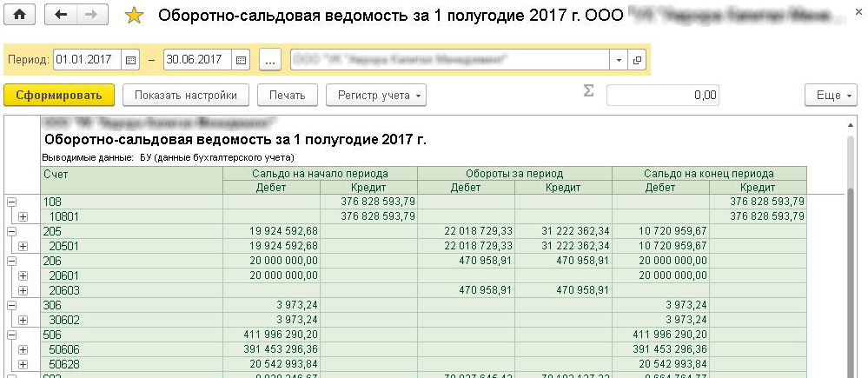This screenshot has height=378, width=868.
Task: Edit the period start date field
Action: pos(88,60)
